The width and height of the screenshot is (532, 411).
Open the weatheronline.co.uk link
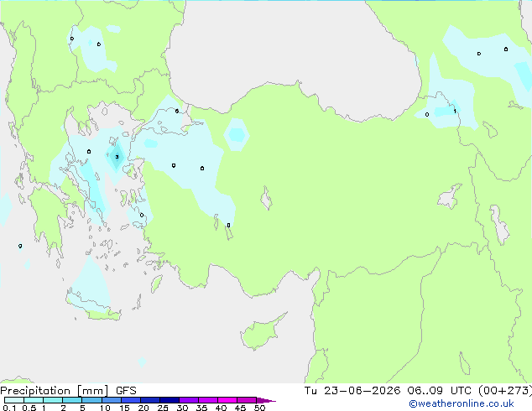tap(462, 403)
